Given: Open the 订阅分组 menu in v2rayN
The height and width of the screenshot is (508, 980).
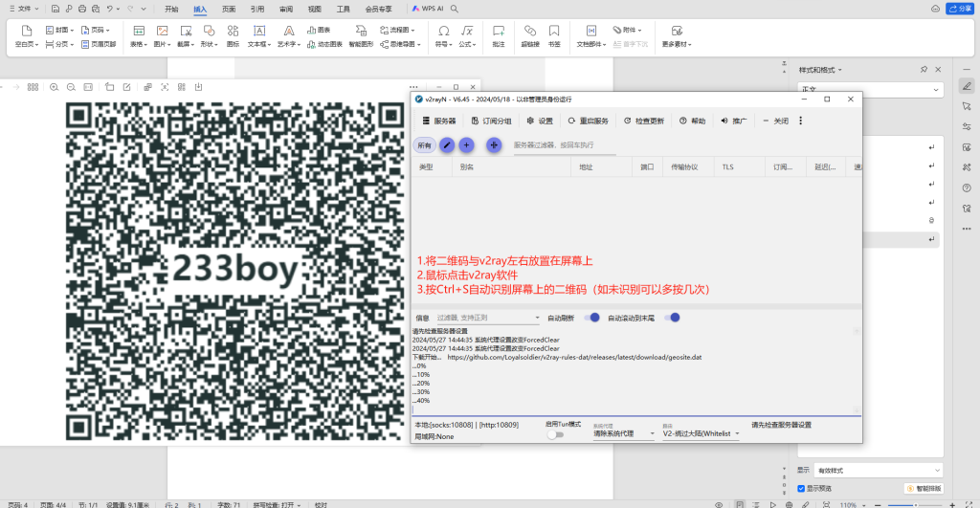Looking at the screenshot, I should tap(491, 121).
